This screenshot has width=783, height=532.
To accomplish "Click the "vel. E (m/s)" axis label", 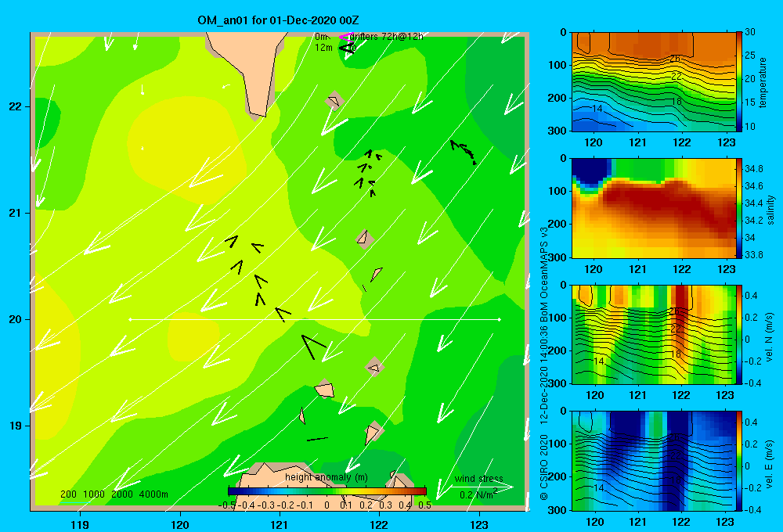I will [x=770, y=463].
